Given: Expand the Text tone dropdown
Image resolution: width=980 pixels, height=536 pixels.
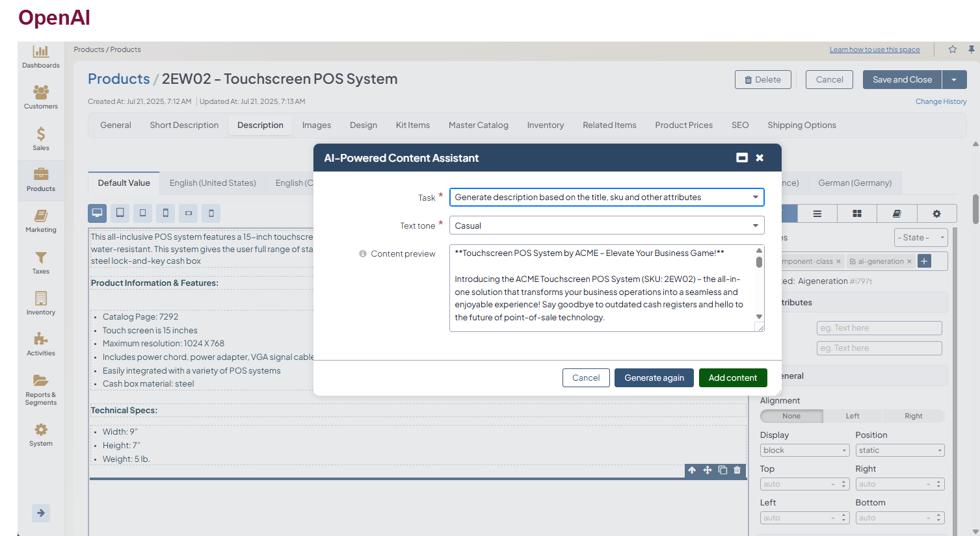Looking at the screenshot, I should (x=606, y=226).
